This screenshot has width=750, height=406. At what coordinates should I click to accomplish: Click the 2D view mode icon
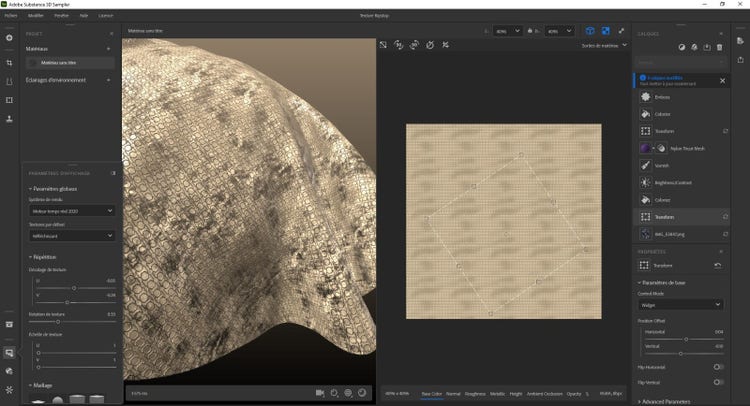[x=605, y=31]
